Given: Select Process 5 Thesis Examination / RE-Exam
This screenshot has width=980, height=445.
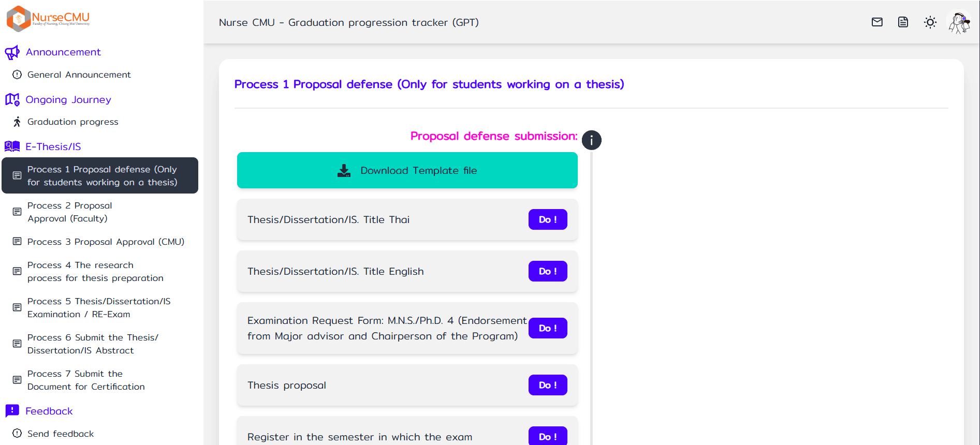Looking at the screenshot, I should 98,308.
